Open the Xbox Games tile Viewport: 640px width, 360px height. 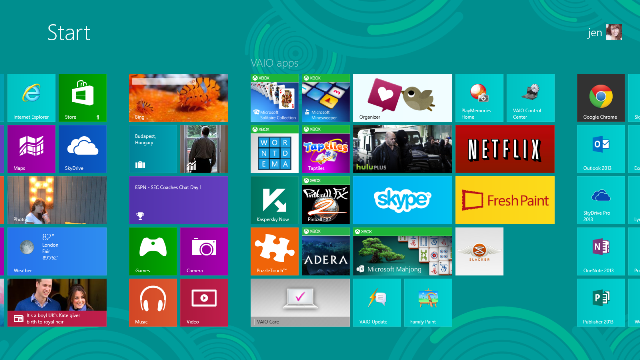[x=153, y=251]
